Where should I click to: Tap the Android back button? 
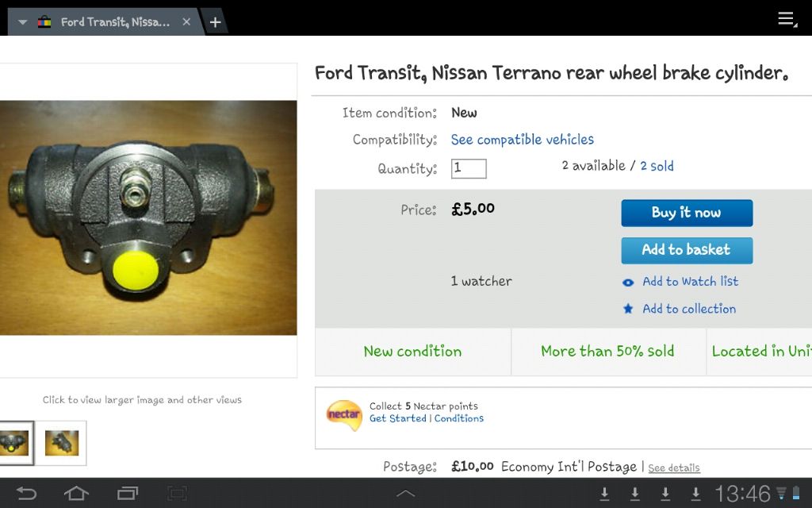[26, 493]
